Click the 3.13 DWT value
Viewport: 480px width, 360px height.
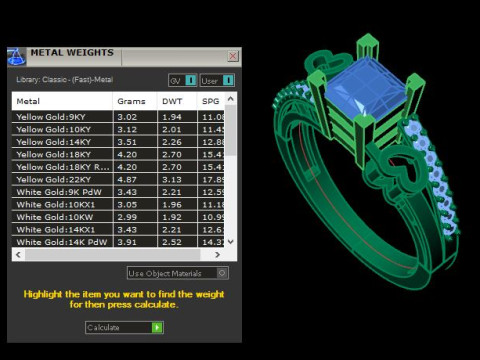172,180
